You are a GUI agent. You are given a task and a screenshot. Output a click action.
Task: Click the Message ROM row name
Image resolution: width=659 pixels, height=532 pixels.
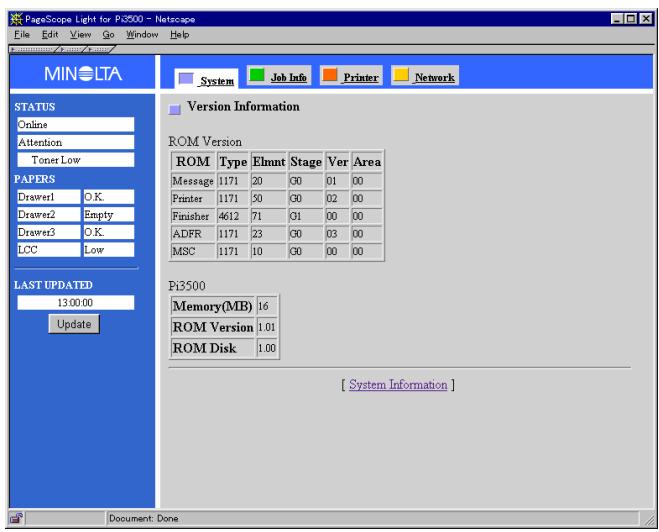[x=193, y=181]
